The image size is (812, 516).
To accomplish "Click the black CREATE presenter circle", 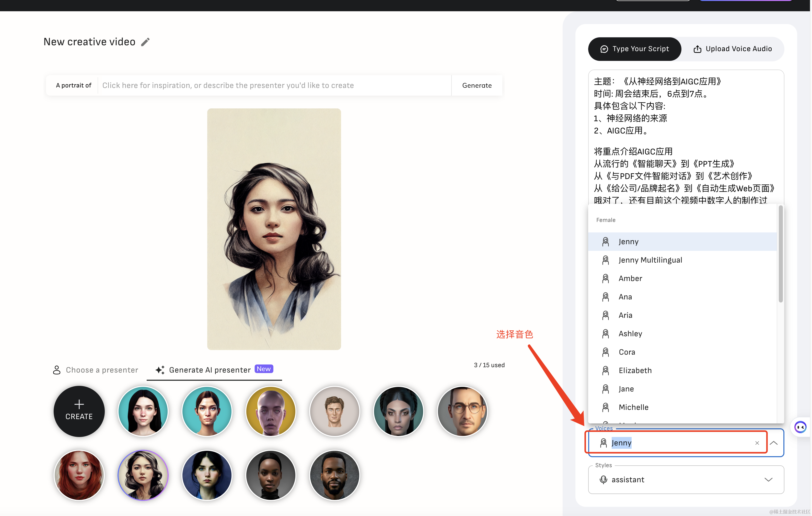I will point(79,411).
